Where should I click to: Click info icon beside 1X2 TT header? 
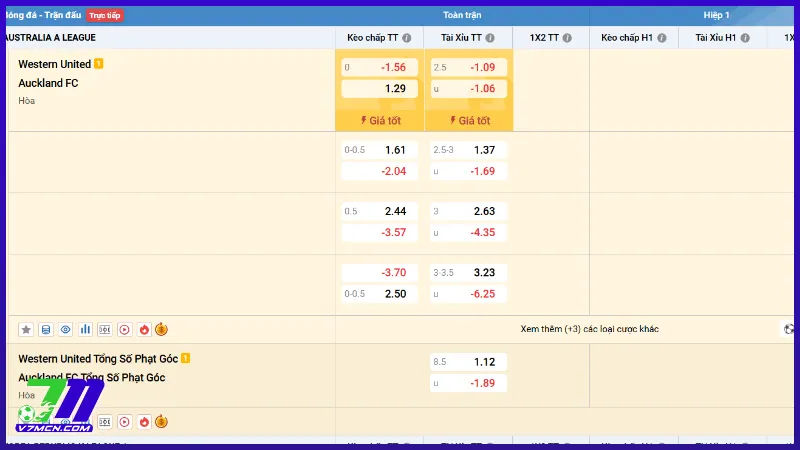566,38
